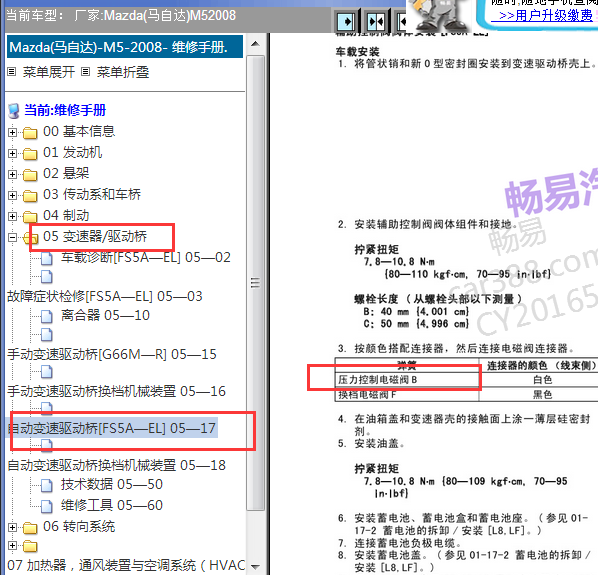Open 维修工具 05—60 page

pos(112,505)
